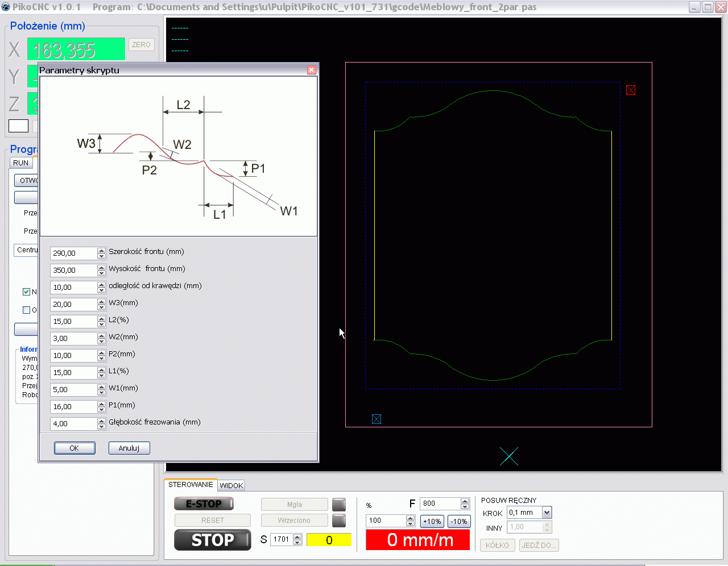Screen dimensions: 728x566
Task: Edit Szerokość frontu value field
Action: [74, 253]
